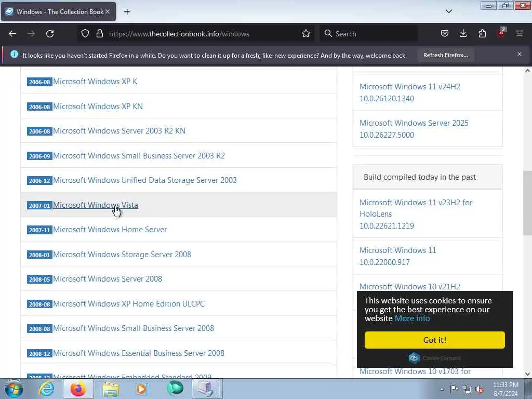
Task: Open a new tab with the plus button
Action: click(x=127, y=12)
